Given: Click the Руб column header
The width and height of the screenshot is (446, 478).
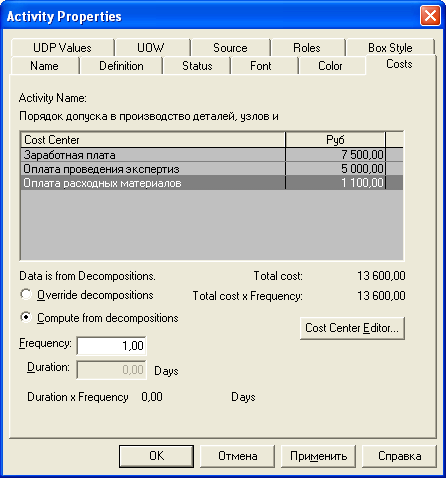Looking at the screenshot, I should [x=335, y=140].
